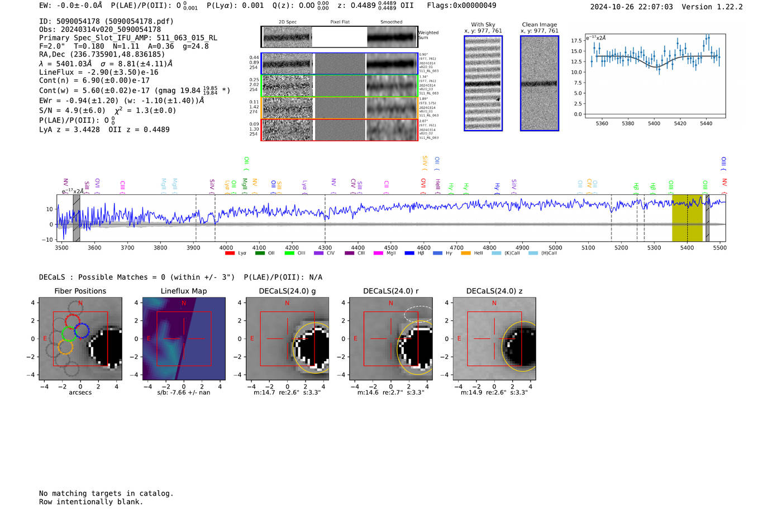Screen dimensions: 782x532
Task: Click the dashed vertical line near 4300 Å
Action: [325, 218]
